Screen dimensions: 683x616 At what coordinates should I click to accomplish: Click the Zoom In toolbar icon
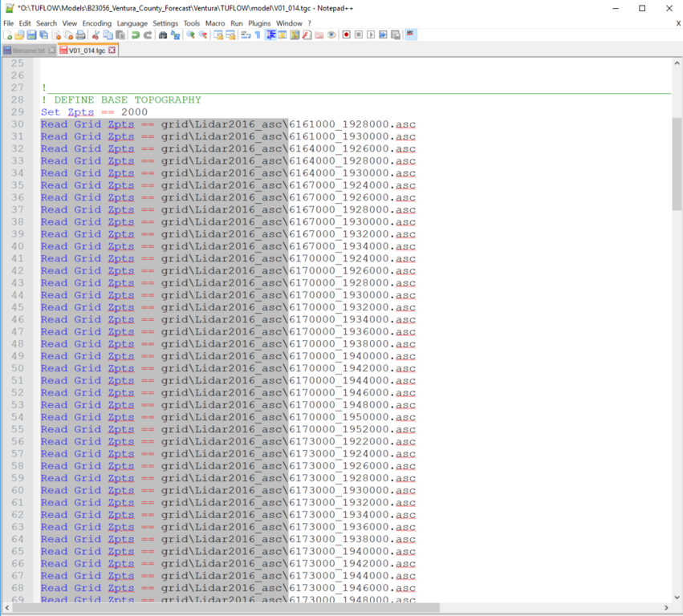point(190,35)
